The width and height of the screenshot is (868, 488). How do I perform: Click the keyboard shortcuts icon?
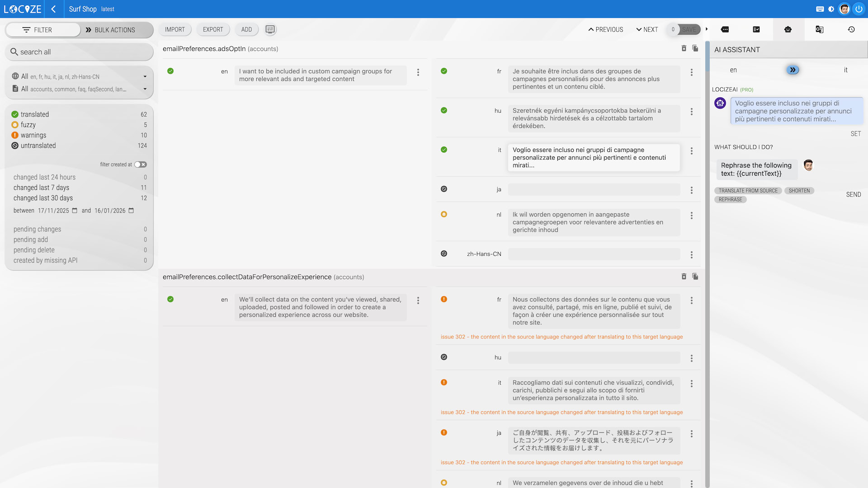pyautogui.click(x=820, y=9)
